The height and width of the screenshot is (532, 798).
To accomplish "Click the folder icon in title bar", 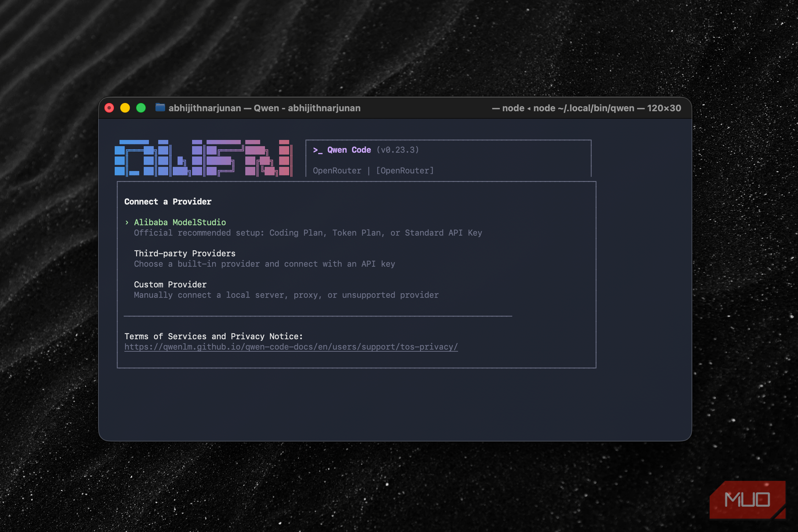I will click(x=160, y=107).
